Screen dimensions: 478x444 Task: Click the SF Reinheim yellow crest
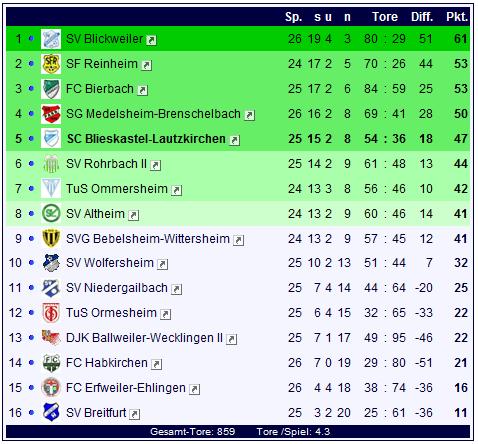(51, 64)
